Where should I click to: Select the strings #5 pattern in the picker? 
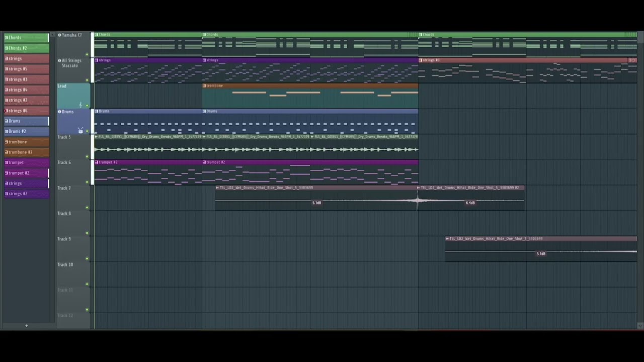(27, 69)
